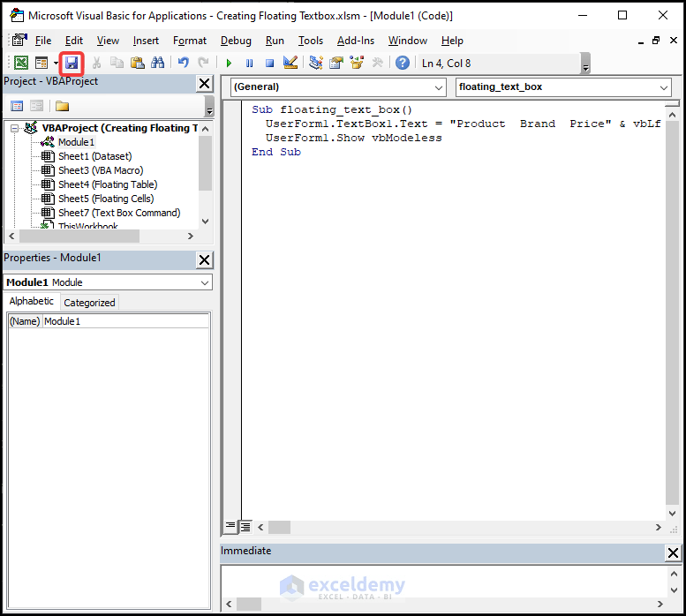
Task: Click the View Microsoft Excel icon
Action: (21, 63)
